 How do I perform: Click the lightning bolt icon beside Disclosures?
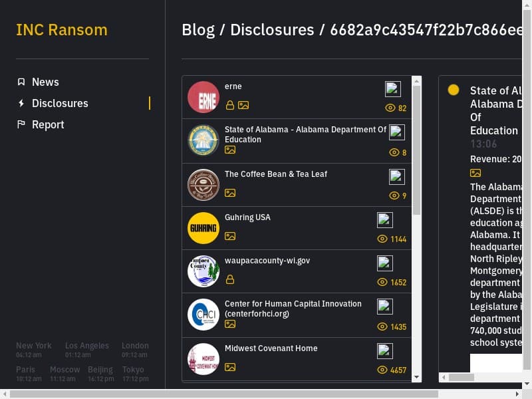pos(21,103)
